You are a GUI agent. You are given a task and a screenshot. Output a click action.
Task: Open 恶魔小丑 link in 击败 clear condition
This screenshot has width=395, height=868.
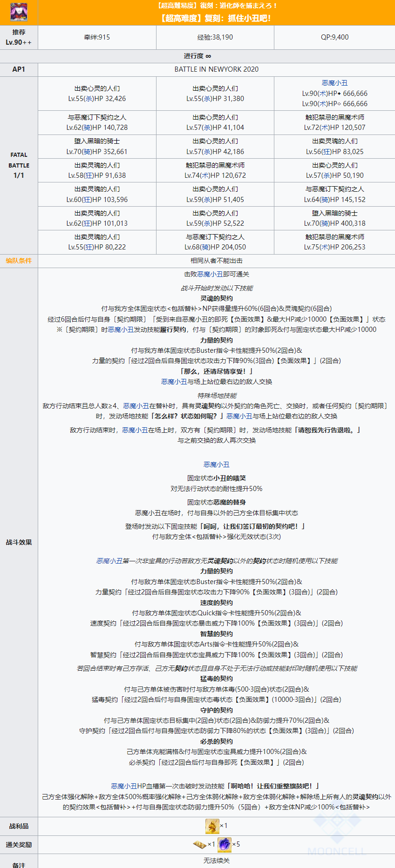[x=210, y=274]
